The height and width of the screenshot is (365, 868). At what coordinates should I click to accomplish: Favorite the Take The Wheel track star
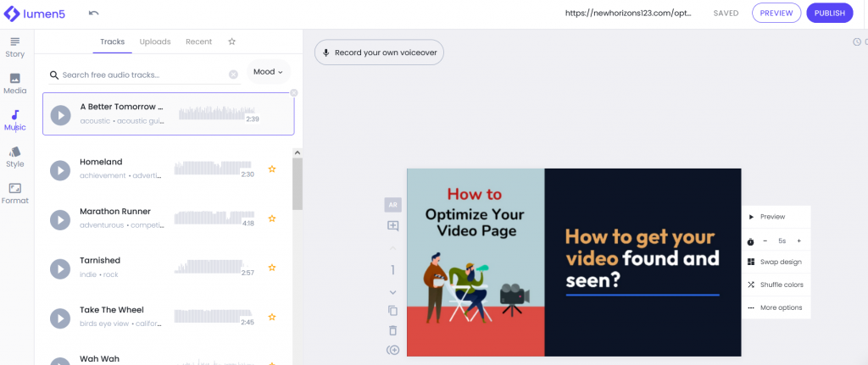[x=272, y=318]
